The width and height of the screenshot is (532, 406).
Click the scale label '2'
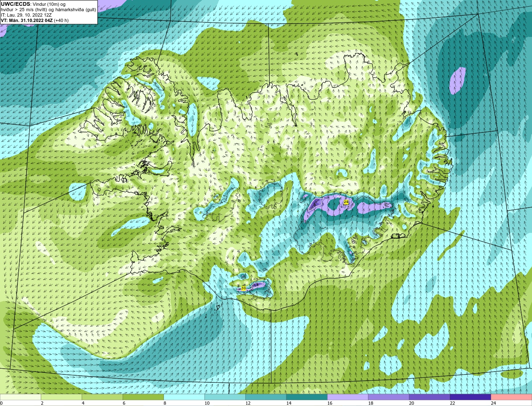click(41, 403)
